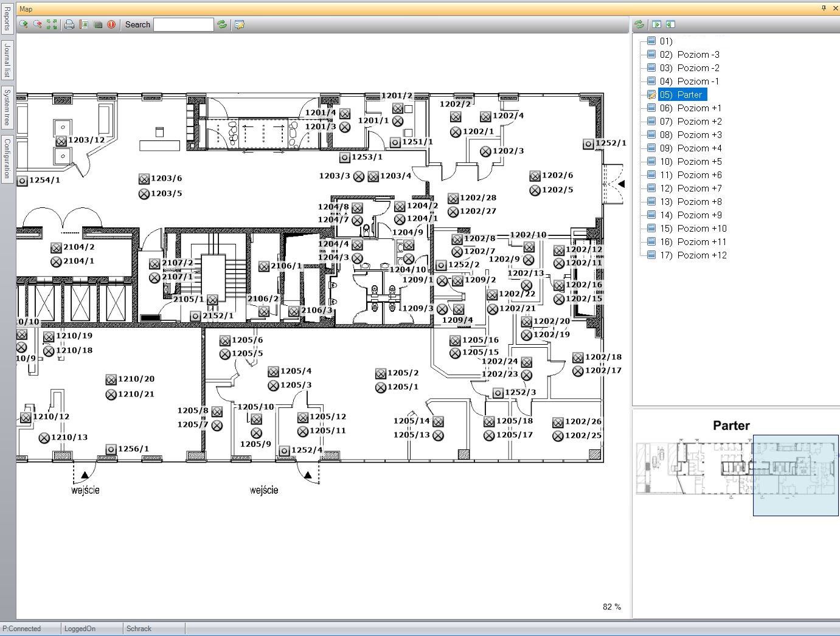Select detector 1203/6 on the map
The width and height of the screenshot is (840, 636).
[x=144, y=179]
